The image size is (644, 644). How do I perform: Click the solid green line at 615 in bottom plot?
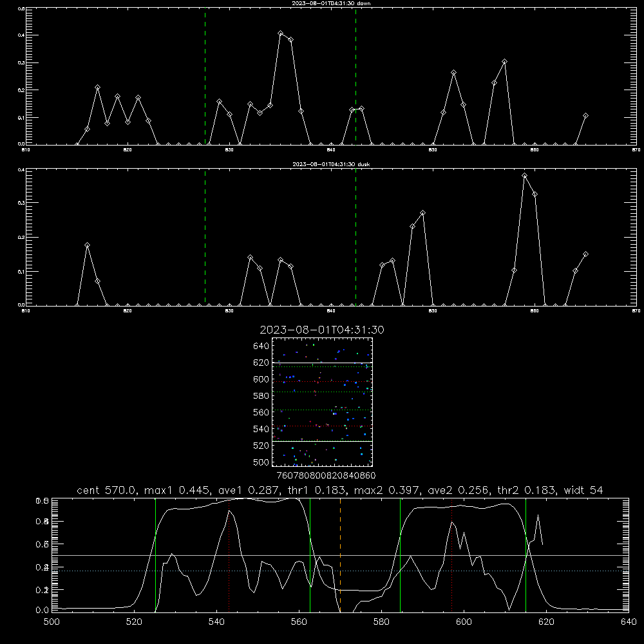pos(526,555)
